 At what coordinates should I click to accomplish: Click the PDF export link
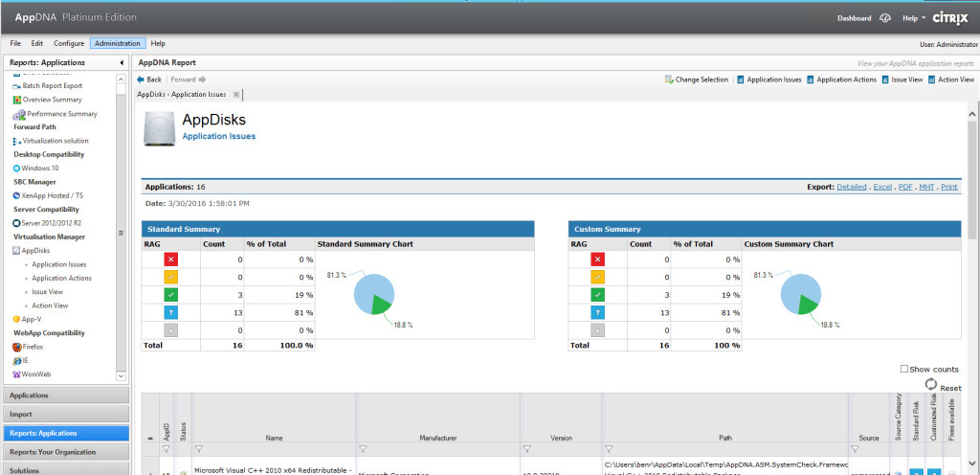[x=904, y=187]
